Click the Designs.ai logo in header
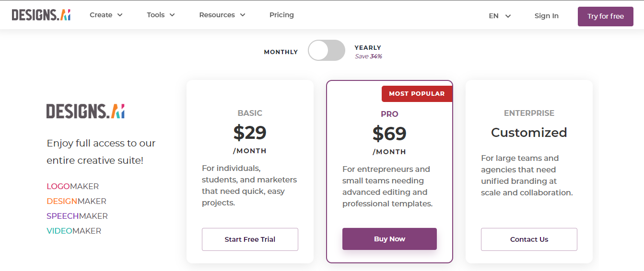The width and height of the screenshot is (644, 271). 41,15
